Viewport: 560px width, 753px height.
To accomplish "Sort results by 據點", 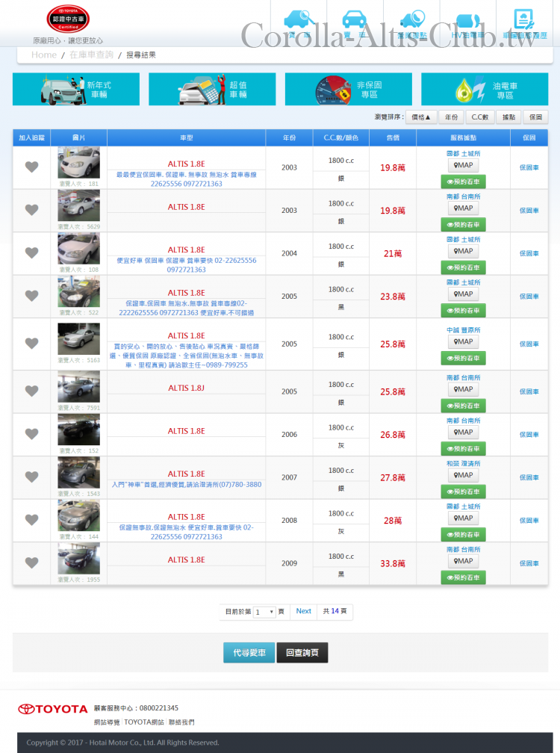I will (508, 117).
